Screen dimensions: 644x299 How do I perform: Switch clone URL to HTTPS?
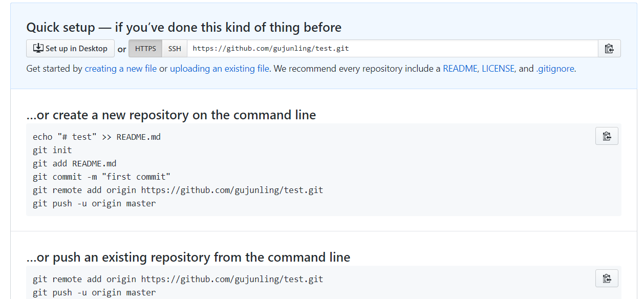[x=145, y=49]
